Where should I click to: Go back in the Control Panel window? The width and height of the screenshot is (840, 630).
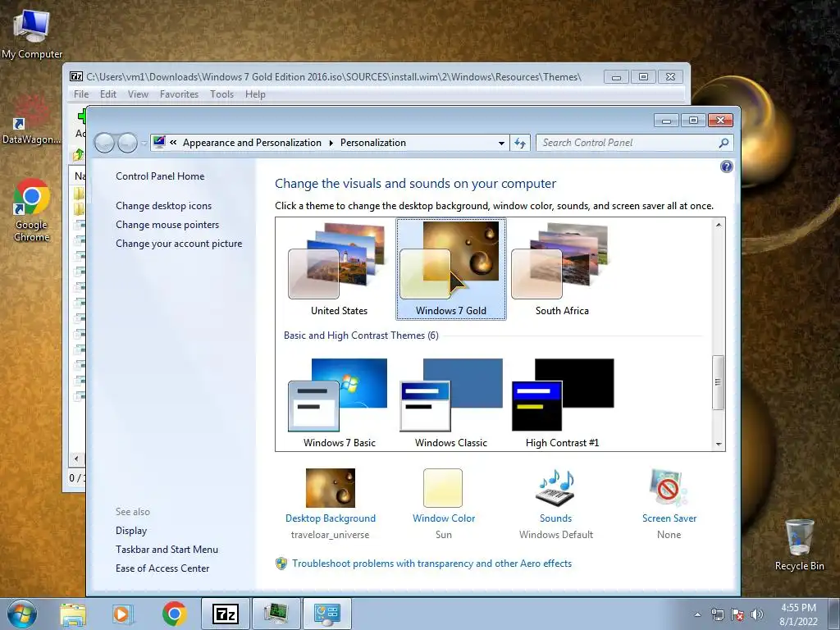104,143
